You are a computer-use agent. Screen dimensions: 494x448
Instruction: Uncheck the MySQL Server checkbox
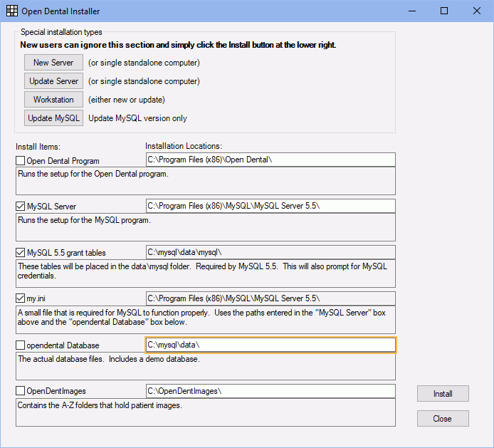[x=21, y=207]
